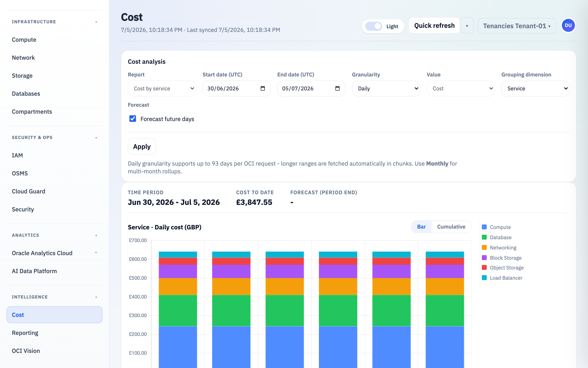Uncheck Forecast future days checkbox
Image resolution: width=588 pixels, height=368 pixels.
pos(133,119)
